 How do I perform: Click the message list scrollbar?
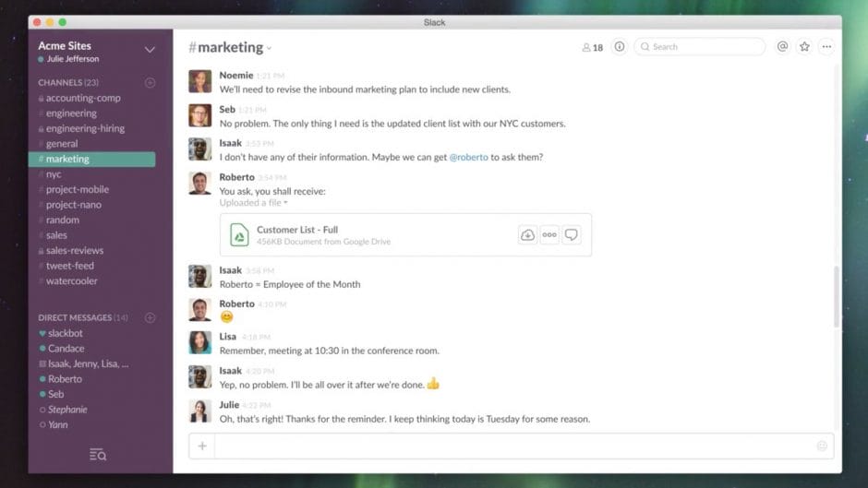point(837,296)
